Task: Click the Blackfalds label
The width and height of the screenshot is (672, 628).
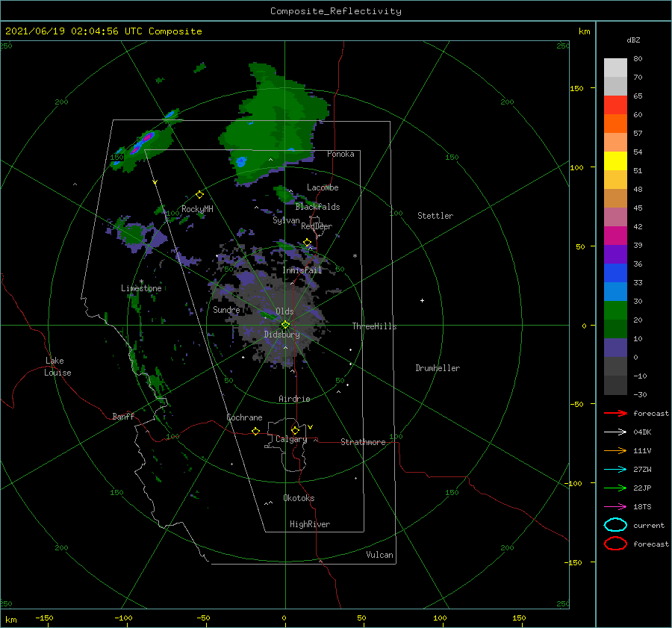Action: 317,207
